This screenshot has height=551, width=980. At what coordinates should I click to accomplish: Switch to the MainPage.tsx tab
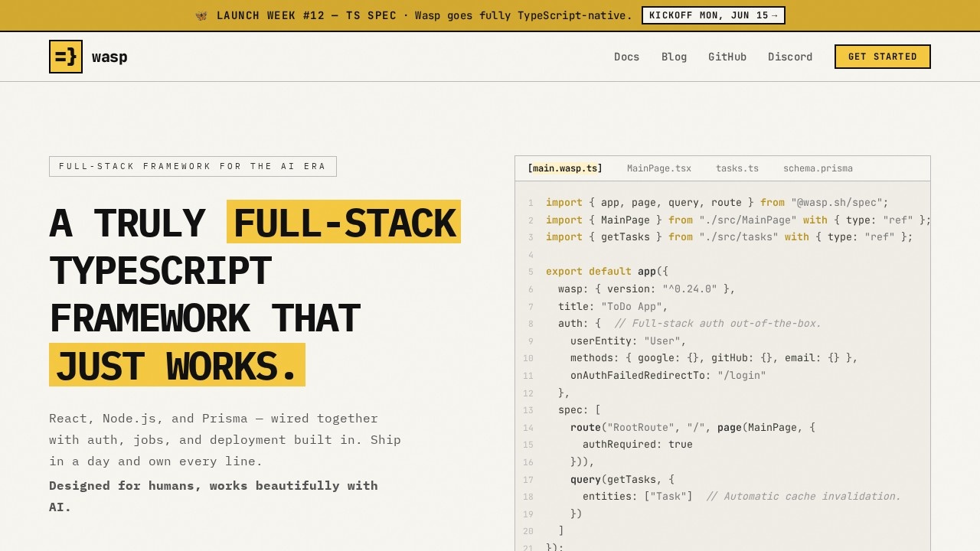(x=659, y=168)
